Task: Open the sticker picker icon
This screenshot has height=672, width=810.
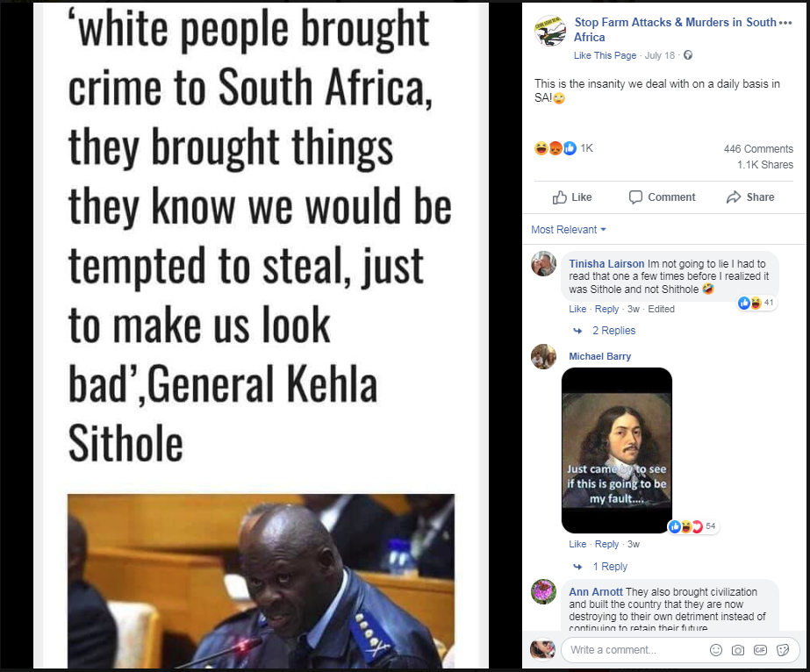Action: [x=783, y=650]
